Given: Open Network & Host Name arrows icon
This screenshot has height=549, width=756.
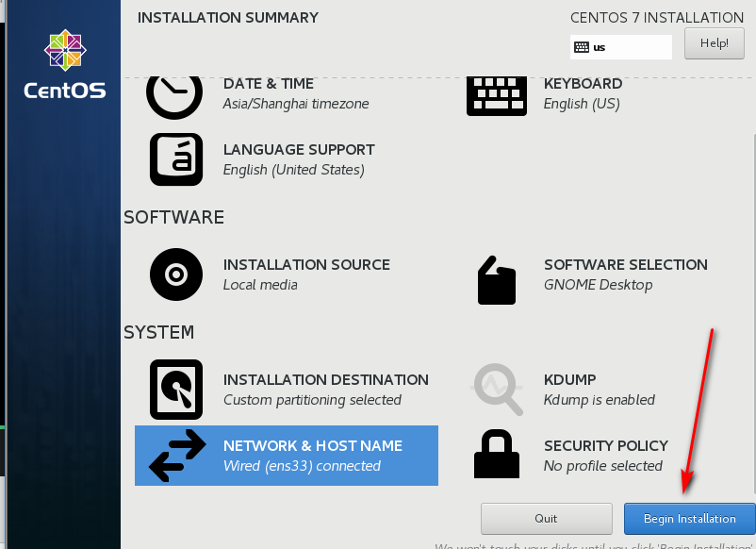Looking at the screenshot, I should (x=177, y=456).
